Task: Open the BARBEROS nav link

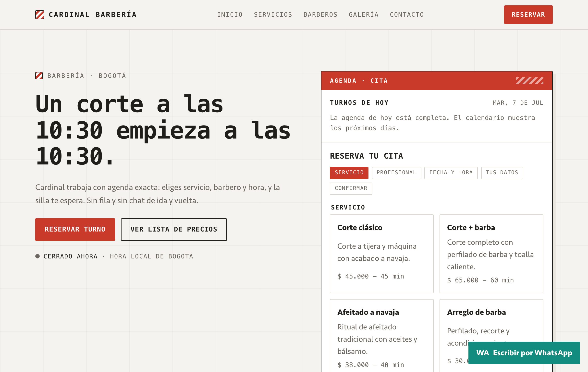Action: click(x=320, y=15)
